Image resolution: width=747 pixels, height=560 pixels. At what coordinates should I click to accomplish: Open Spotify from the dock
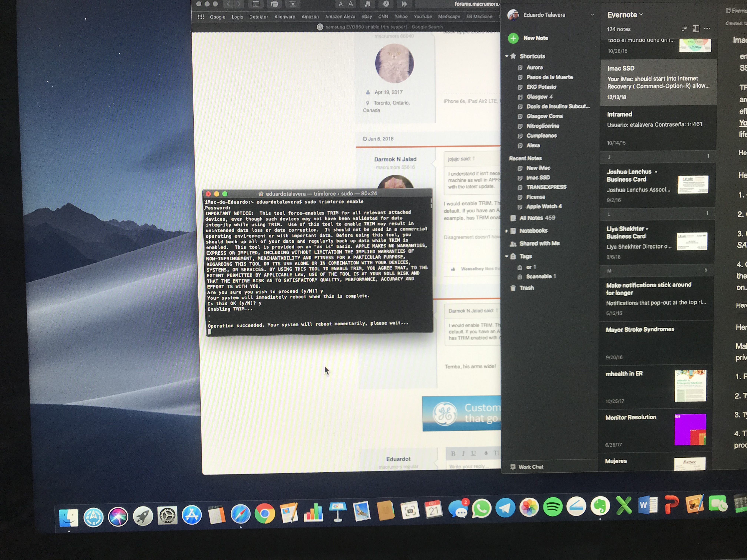point(552,506)
